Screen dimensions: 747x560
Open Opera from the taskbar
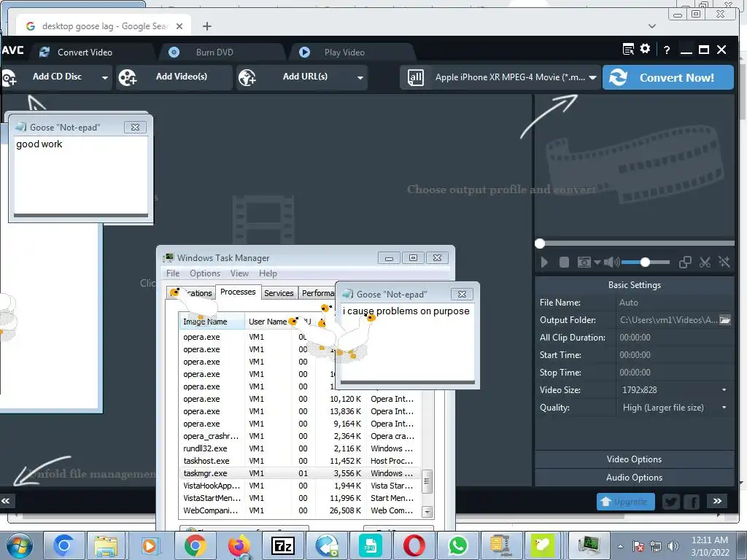[414, 545]
